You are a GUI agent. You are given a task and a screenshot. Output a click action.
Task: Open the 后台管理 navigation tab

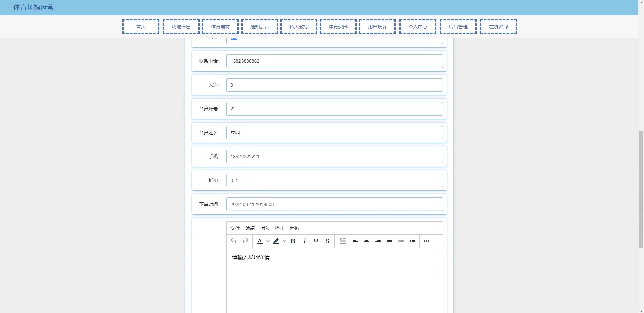(x=458, y=27)
